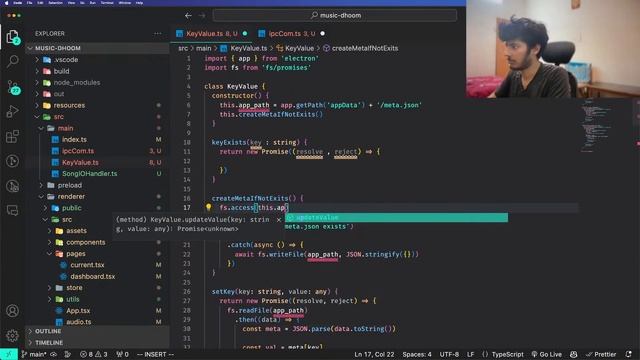Expand the components folder

pyautogui.click(x=98, y=242)
